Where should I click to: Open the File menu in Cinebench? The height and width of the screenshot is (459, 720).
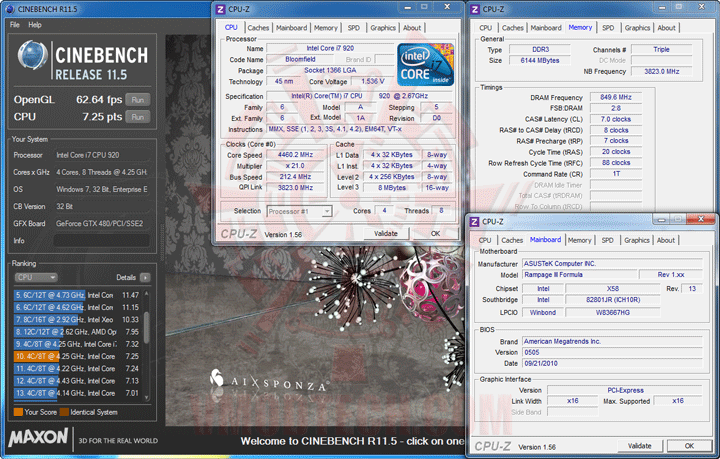(x=15, y=25)
